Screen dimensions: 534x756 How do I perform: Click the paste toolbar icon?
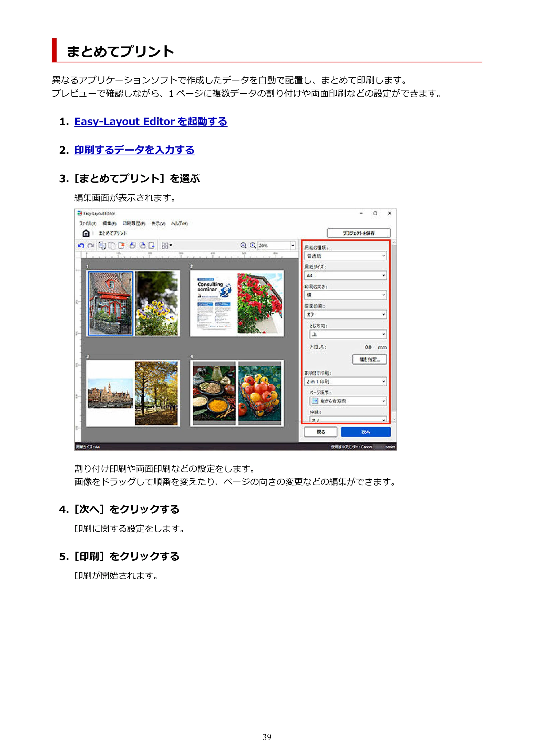click(112, 245)
